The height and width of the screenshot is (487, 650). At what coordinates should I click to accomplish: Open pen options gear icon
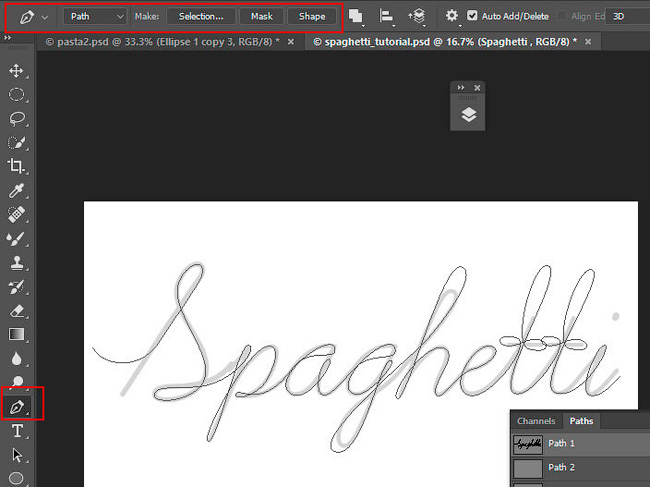(x=452, y=16)
